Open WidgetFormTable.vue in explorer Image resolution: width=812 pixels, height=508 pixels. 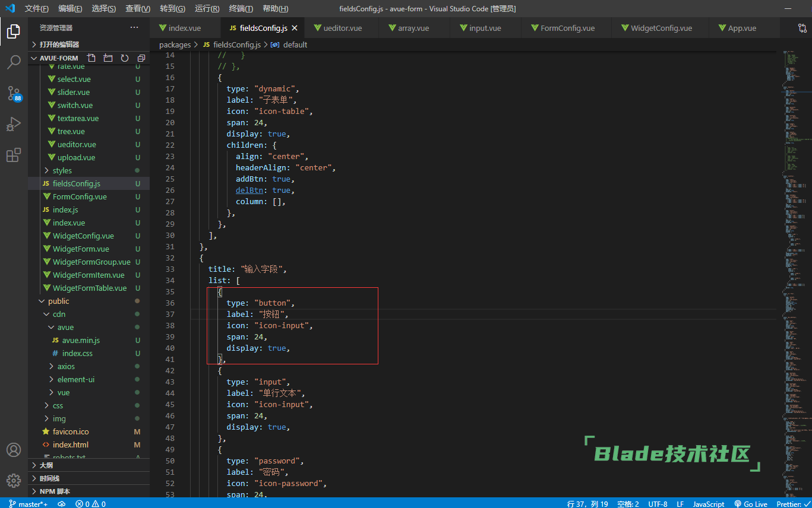(x=90, y=288)
